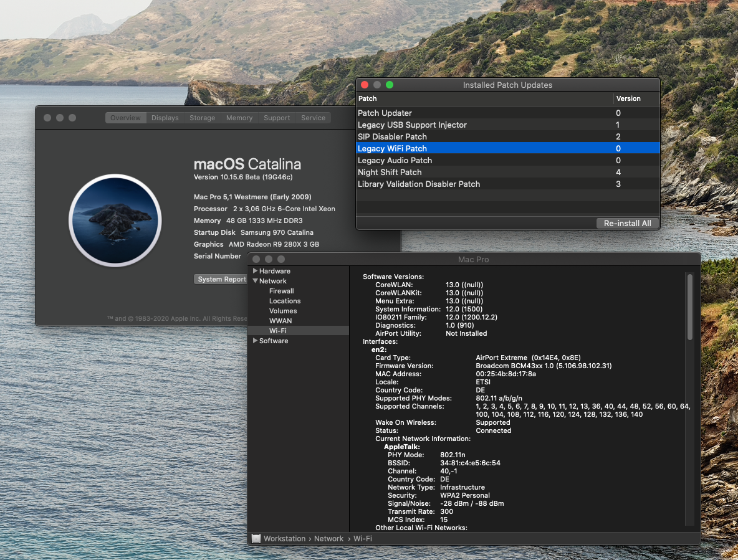738x560 pixels.
Task: Click the computer icon in path bar
Action: pyautogui.click(x=256, y=538)
